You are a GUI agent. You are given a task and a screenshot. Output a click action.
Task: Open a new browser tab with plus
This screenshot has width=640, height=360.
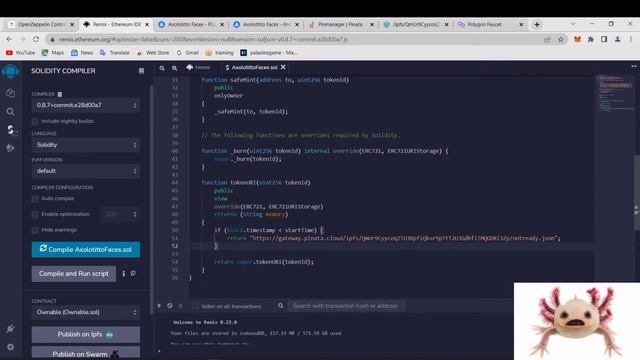click(x=537, y=24)
